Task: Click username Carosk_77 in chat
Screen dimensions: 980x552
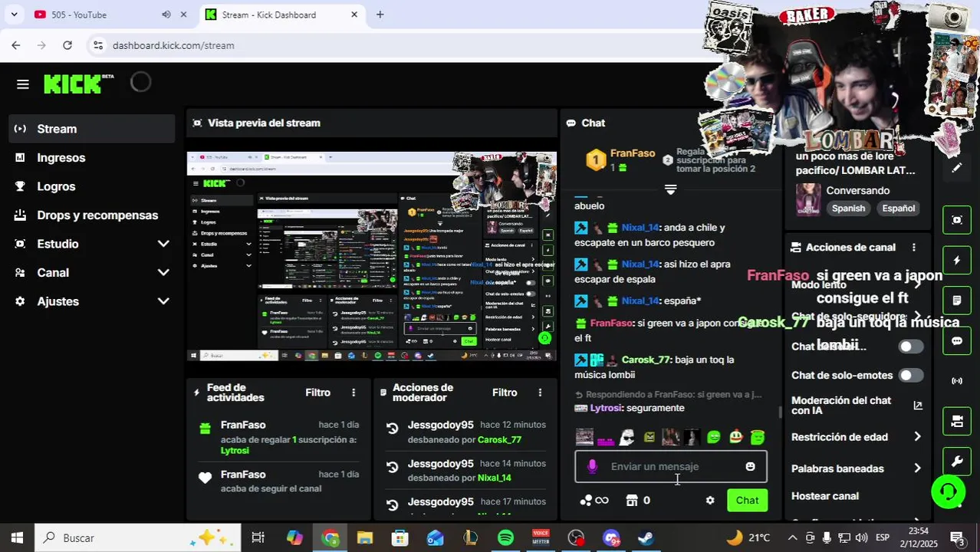Action: coord(645,360)
